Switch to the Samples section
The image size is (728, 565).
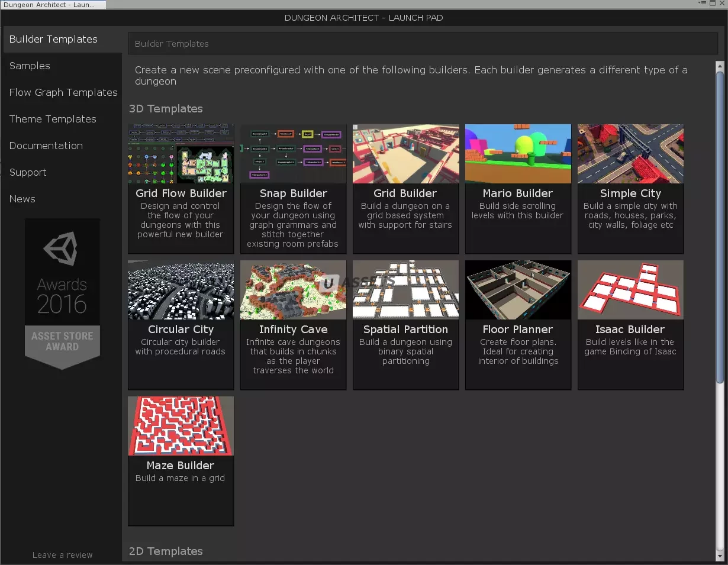click(30, 66)
